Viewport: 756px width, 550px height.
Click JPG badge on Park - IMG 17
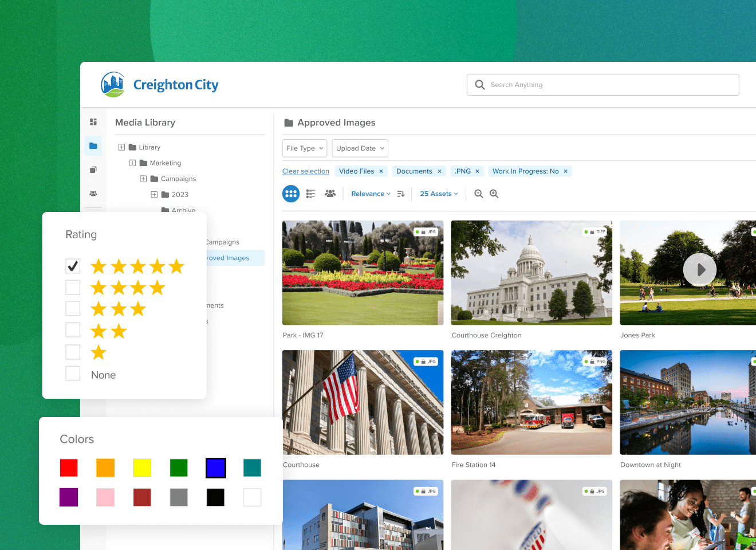tap(426, 232)
